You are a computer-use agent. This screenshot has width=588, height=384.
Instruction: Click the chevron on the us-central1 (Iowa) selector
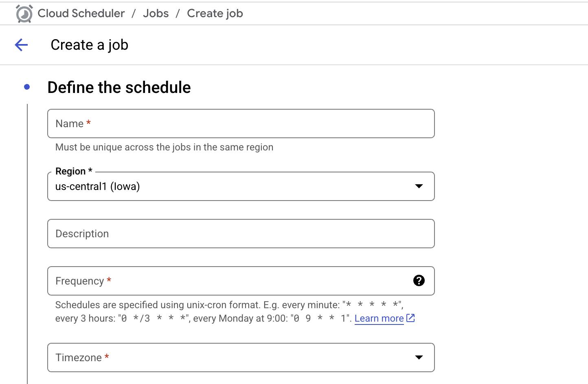point(419,186)
